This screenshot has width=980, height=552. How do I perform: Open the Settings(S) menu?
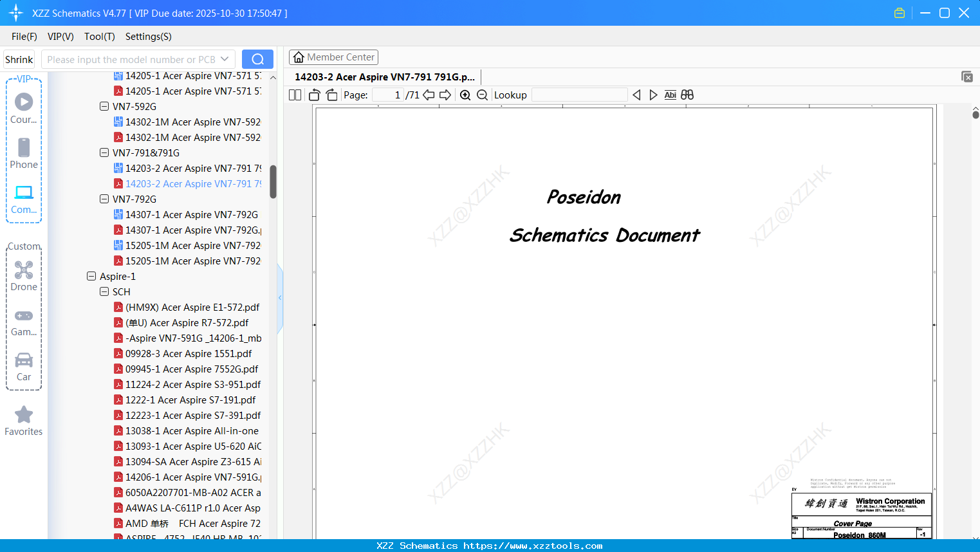(149, 37)
